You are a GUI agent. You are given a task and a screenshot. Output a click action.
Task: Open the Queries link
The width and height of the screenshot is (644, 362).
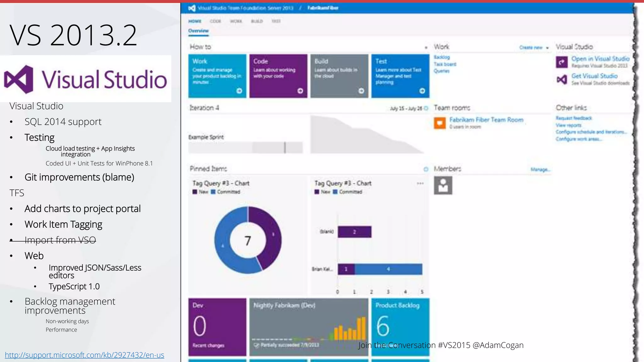[441, 71]
